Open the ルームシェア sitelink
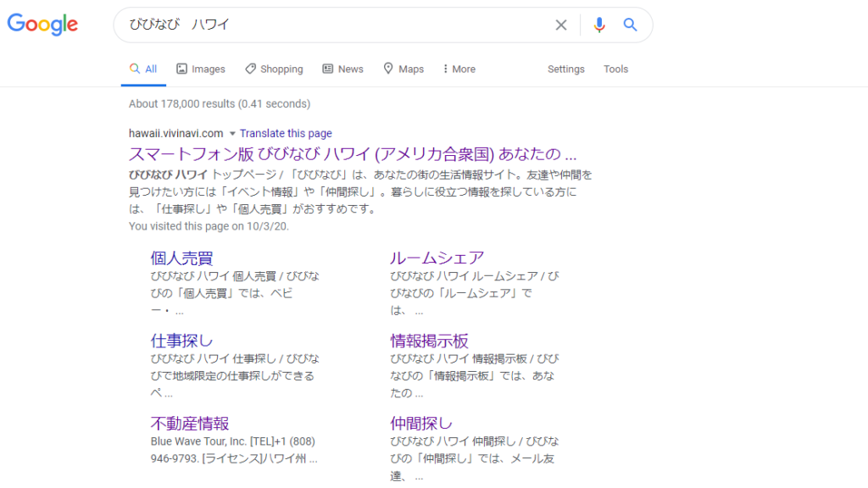868x488 pixels. point(437,258)
